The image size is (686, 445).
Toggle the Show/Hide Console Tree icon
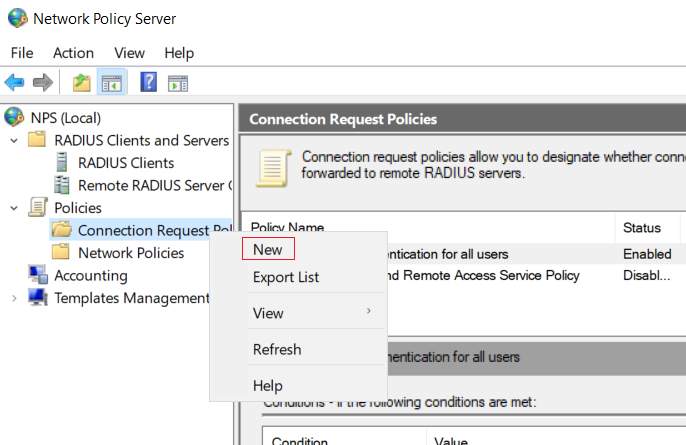[x=112, y=82]
